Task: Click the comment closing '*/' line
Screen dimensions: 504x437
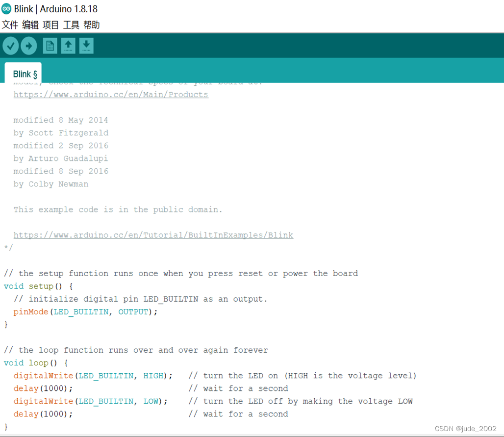Action: (8, 247)
